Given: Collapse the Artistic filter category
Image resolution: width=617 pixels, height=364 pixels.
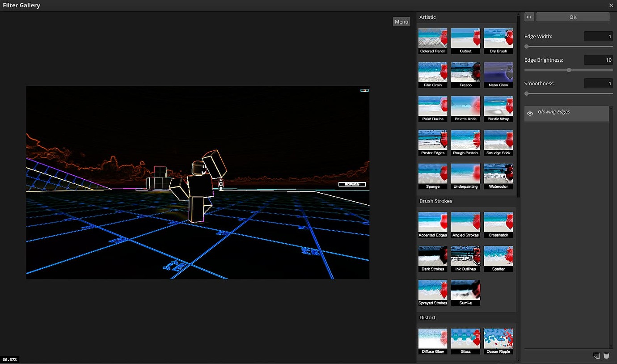Looking at the screenshot, I should [428, 17].
